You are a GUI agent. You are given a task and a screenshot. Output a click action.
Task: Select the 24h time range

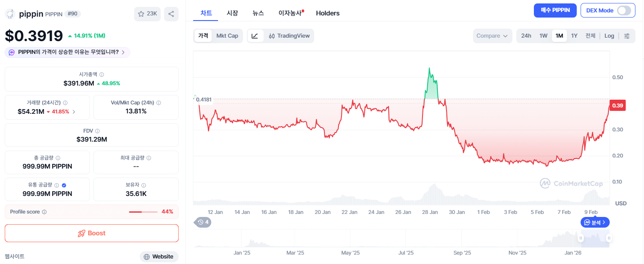click(x=526, y=36)
